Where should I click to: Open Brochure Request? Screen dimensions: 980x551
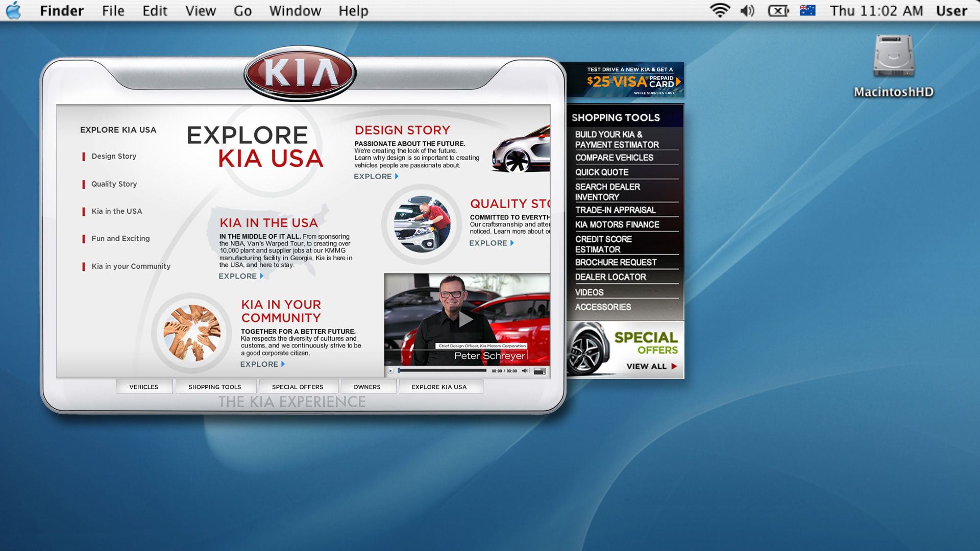coord(616,262)
